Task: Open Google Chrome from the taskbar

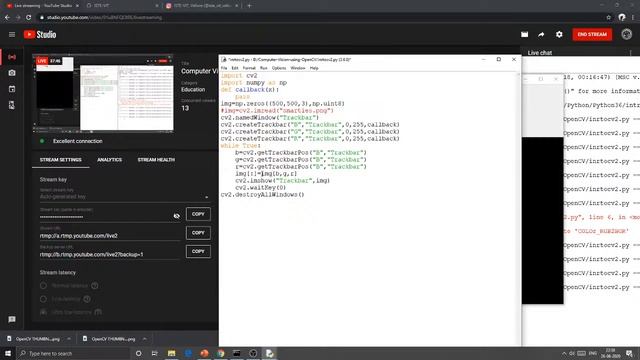Action: click(x=221, y=353)
